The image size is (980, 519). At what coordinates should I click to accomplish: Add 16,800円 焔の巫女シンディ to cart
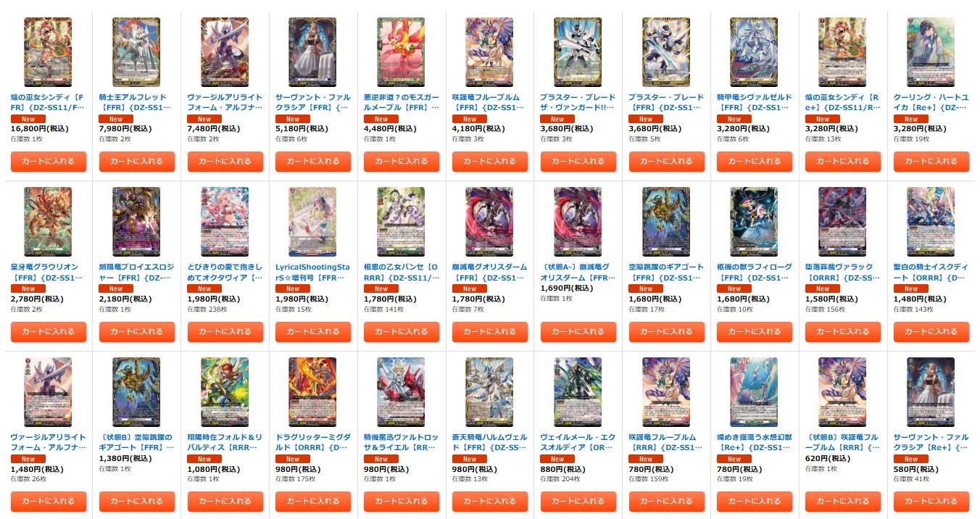(x=49, y=162)
